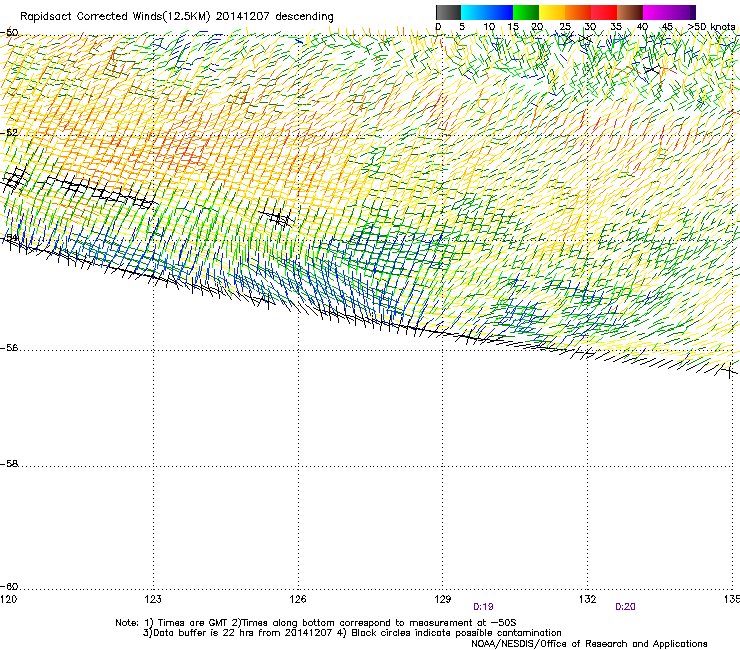Viewport: 740px width, 650px height.
Task: Click the latitude label '-50'
Action: [9, 33]
